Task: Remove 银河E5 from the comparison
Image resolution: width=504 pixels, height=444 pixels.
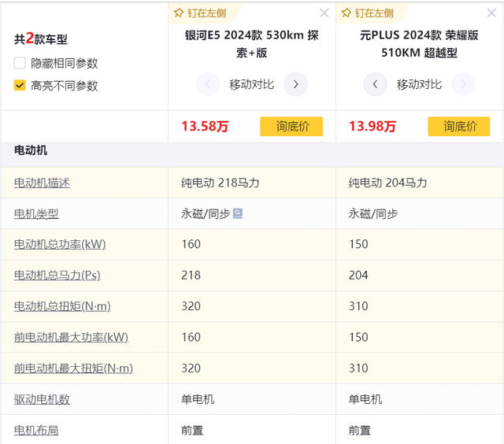Action: pos(324,13)
